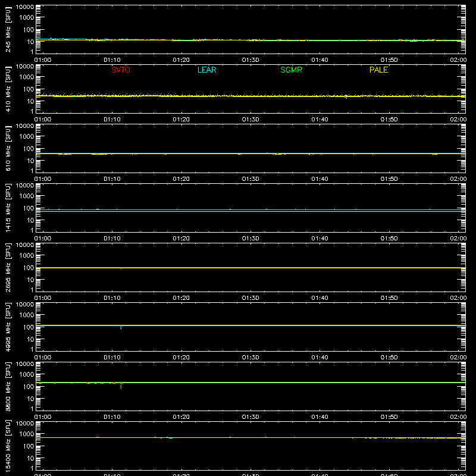Click the yellow PALE station legend label
The height and width of the screenshot is (476, 476).
click(378, 70)
